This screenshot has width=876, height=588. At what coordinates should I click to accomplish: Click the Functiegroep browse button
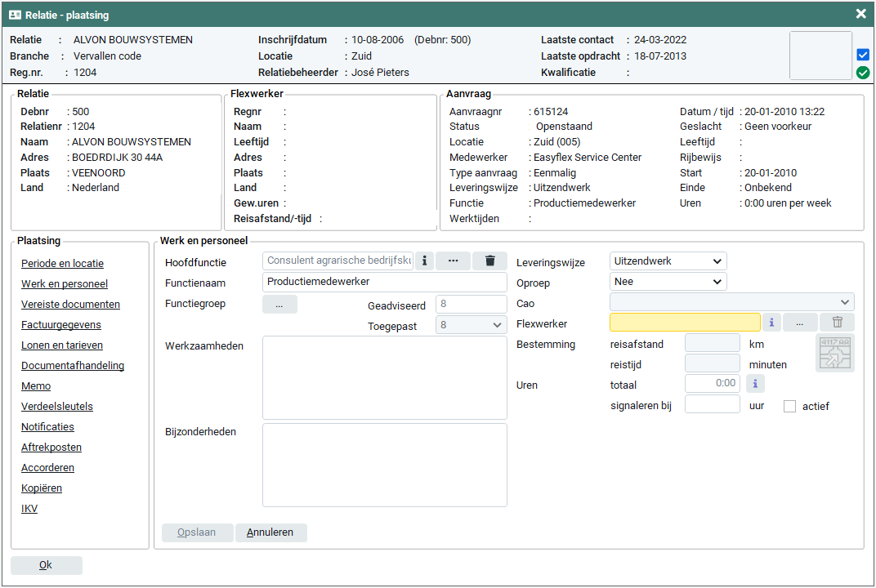[x=279, y=305]
